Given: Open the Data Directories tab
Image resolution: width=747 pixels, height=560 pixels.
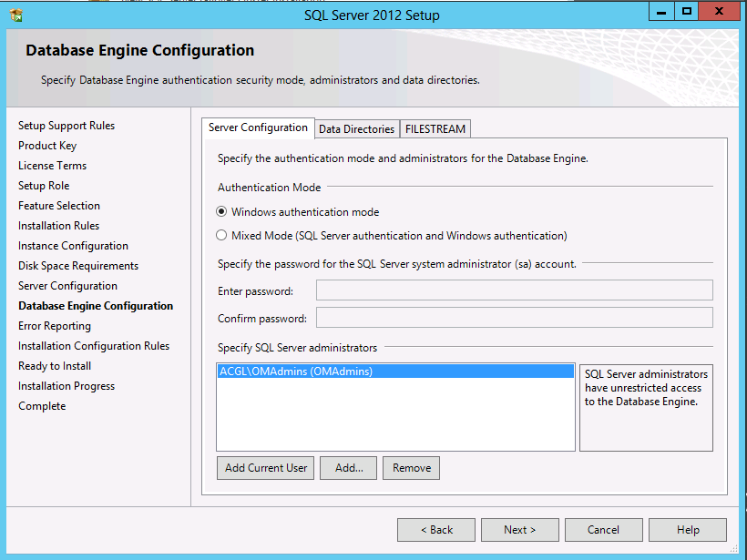Looking at the screenshot, I should (x=357, y=129).
